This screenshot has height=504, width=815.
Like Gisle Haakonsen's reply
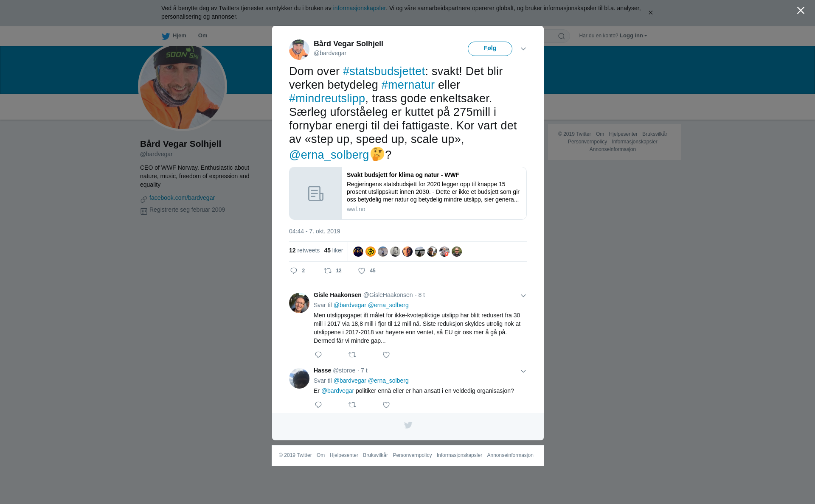pyautogui.click(x=386, y=355)
